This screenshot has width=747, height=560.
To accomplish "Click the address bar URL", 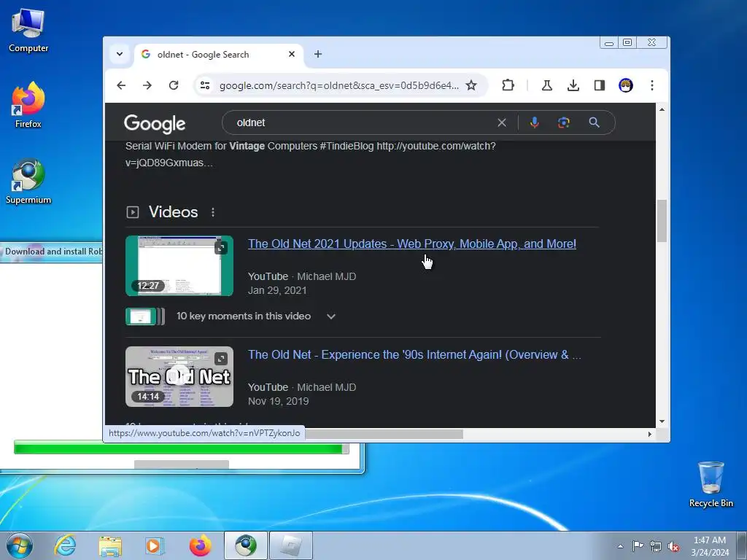I will (x=338, y=85).
